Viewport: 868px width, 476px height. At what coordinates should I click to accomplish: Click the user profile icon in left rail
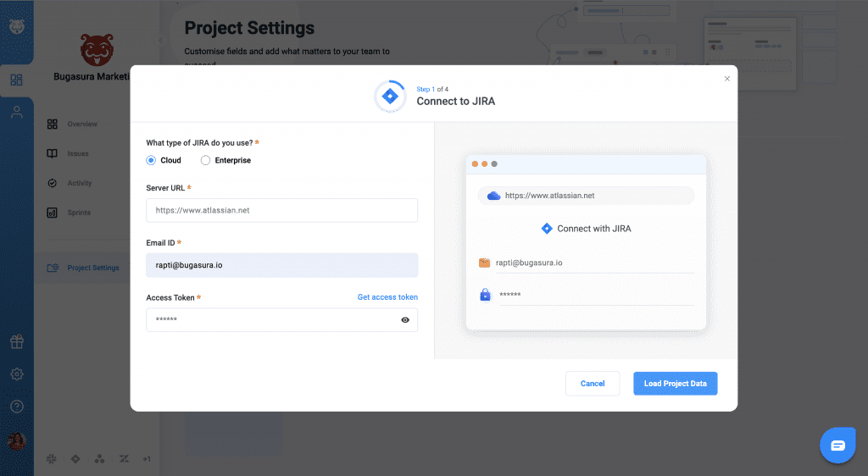[17, 113]
